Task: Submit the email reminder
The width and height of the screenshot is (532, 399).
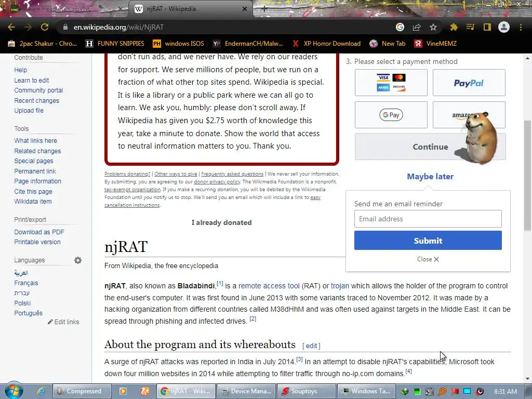Action: [428, 241]
